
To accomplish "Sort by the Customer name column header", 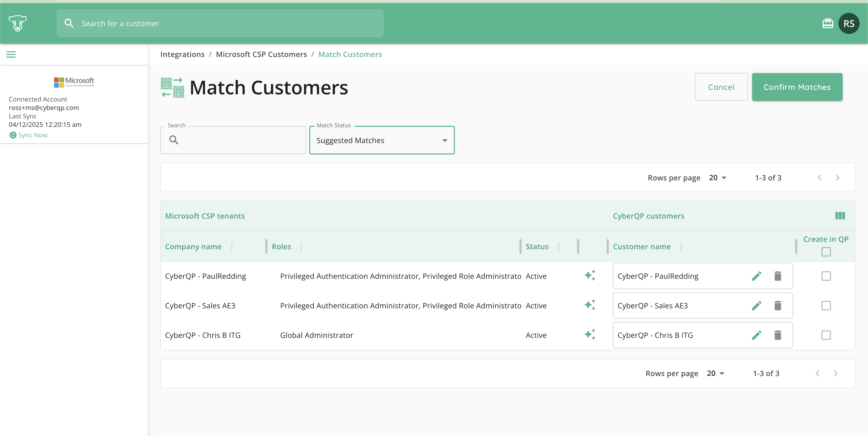I will pos(642,247).
